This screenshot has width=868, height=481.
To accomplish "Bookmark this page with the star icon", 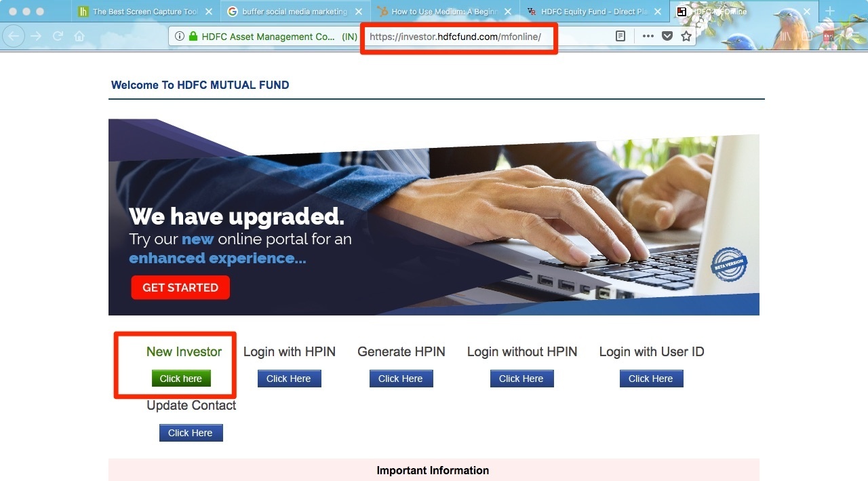I will tap(686, 37).
